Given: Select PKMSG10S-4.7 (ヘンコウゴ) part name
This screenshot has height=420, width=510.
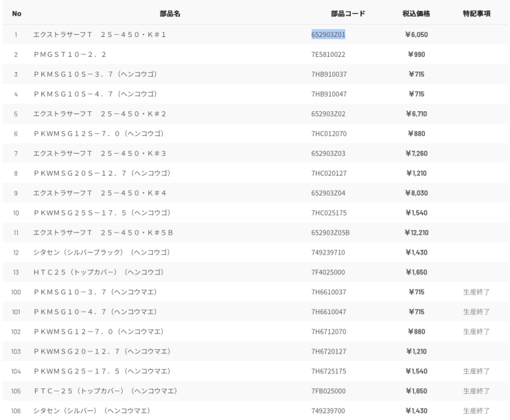Looking at the screenshot, I should point(95,94).
